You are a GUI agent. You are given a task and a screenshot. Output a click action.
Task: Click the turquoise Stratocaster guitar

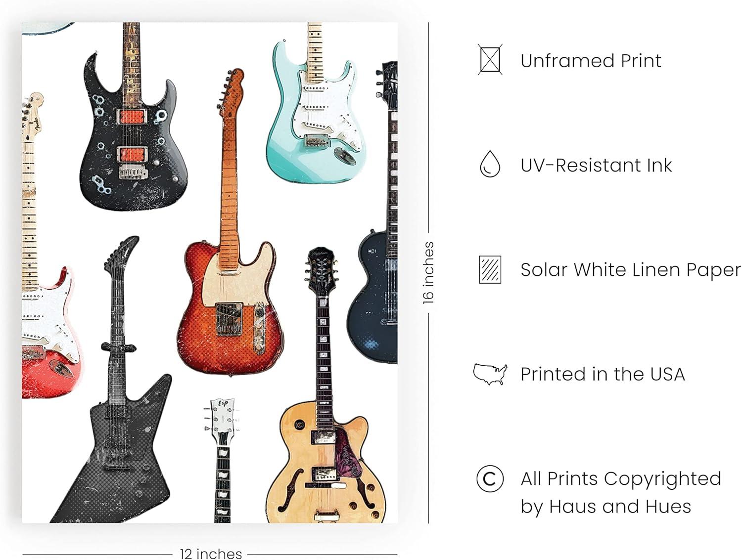coord(313,104)
